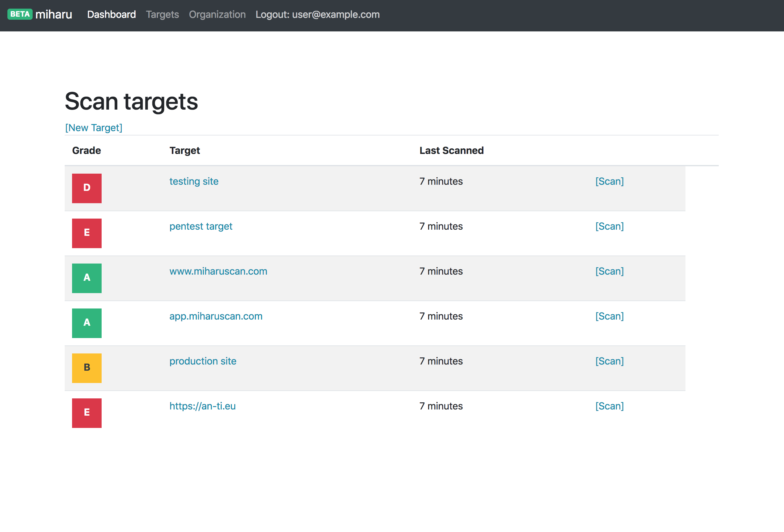Open the testing site target
Image resolution: width=784 pixels, height=532 pixels.
click(x=194, y=182)
